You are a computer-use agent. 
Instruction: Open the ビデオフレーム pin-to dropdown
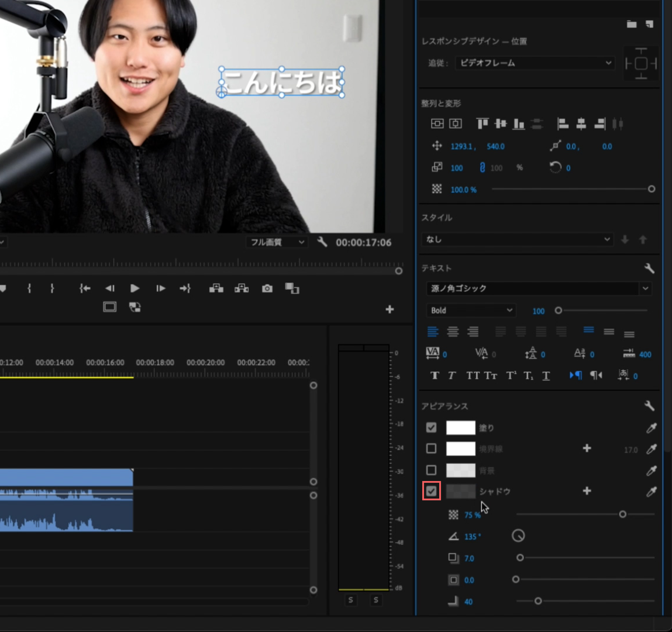click(x=535, y=63)
